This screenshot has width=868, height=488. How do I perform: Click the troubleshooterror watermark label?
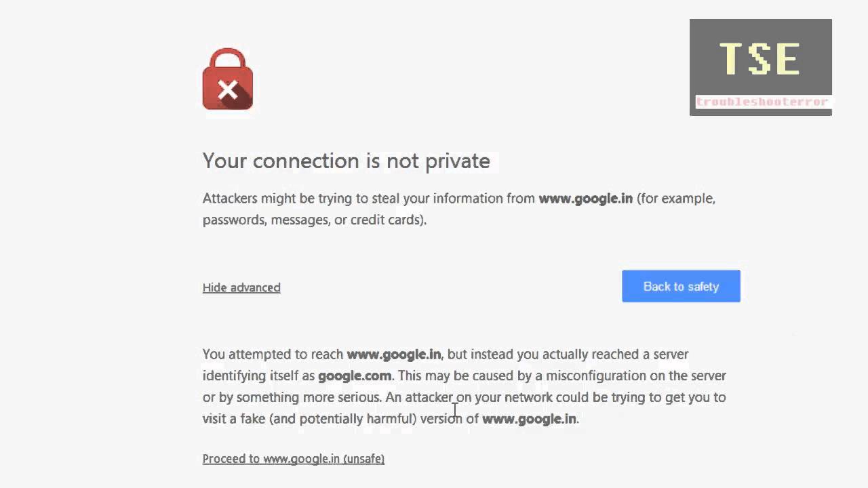point(762,102)
